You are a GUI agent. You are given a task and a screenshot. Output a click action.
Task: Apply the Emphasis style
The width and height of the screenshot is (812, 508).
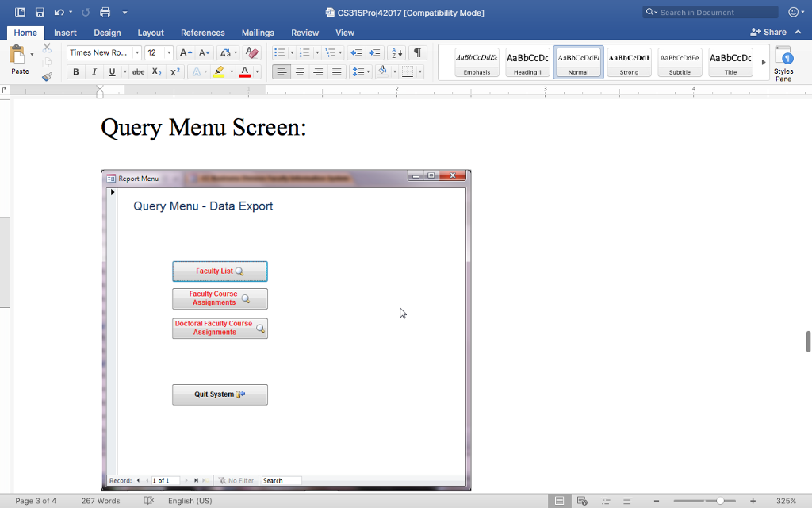477,62
